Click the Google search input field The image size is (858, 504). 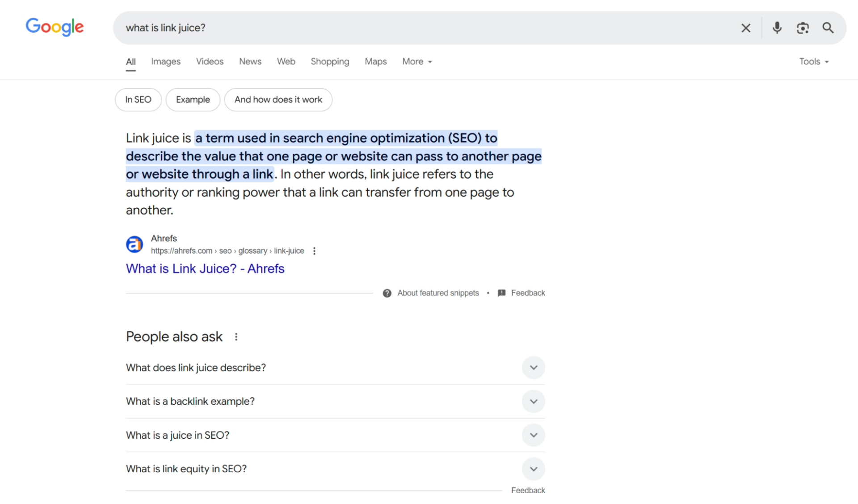[x=429, y=27]
